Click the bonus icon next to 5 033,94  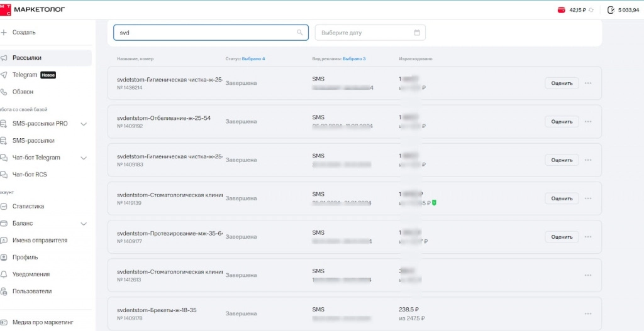611,10
